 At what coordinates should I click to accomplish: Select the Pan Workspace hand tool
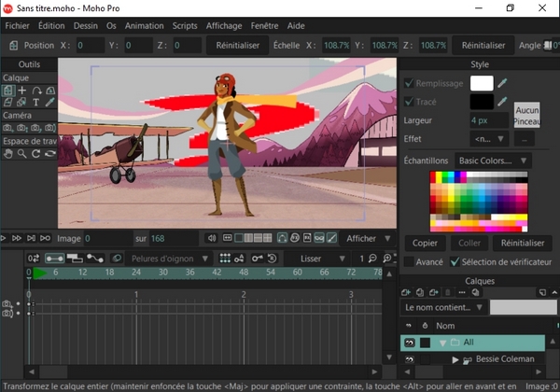(x=7, y=154)
